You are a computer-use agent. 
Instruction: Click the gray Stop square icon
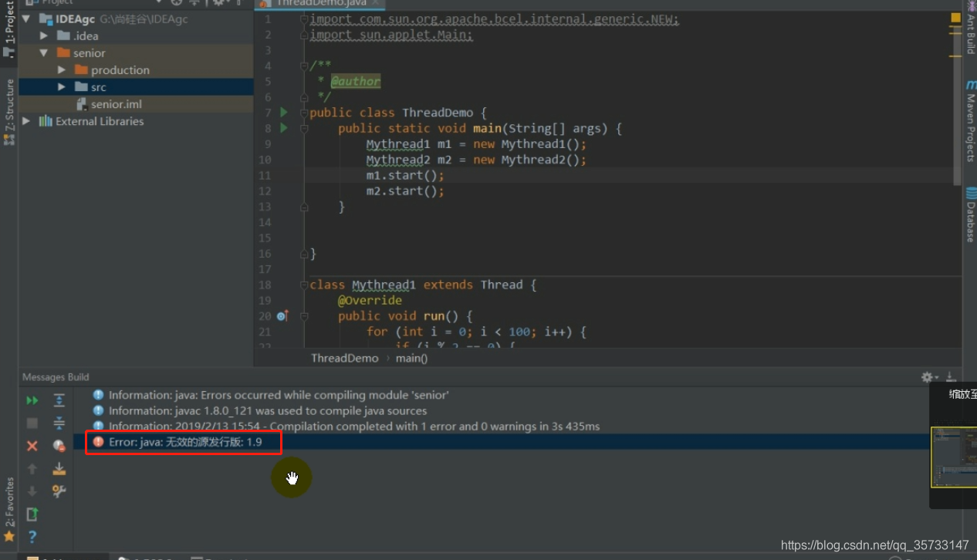point(32,423)
